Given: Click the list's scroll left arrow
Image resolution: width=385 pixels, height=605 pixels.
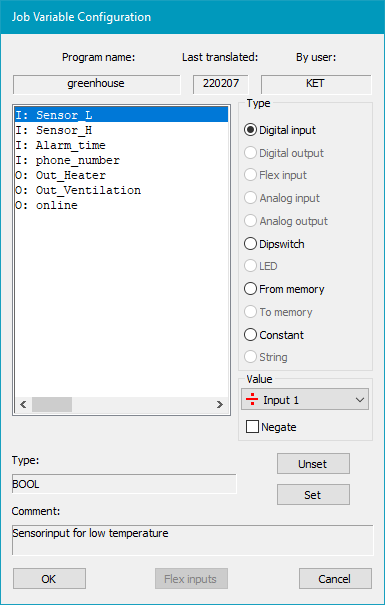Looking at the screenshot, I should (x=23, y=404).
